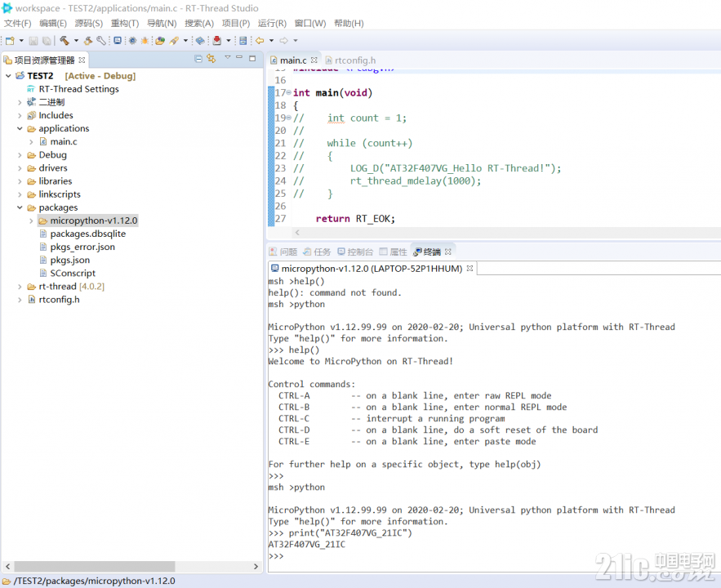721x588 pixels.
Task: Go back with the yellow left arrow
Action: [x=260, y=41]
